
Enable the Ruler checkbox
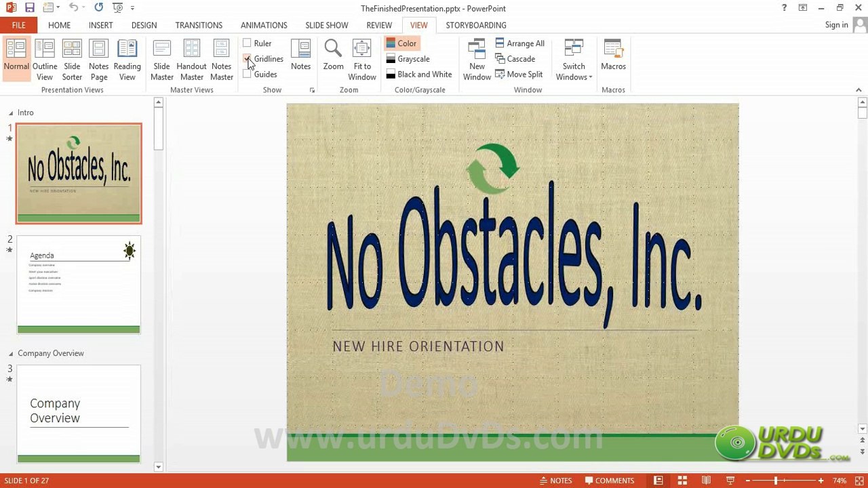[x=247, y=43]
